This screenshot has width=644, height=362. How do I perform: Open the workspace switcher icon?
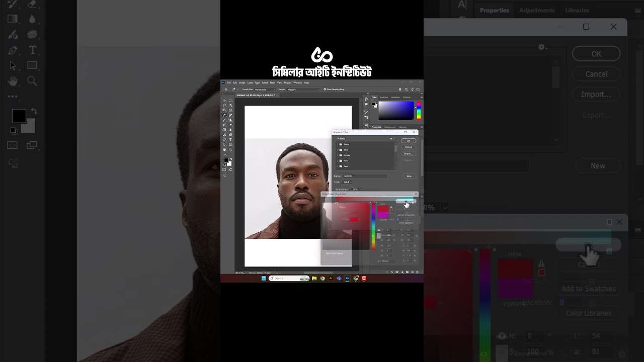click(418, 89)
